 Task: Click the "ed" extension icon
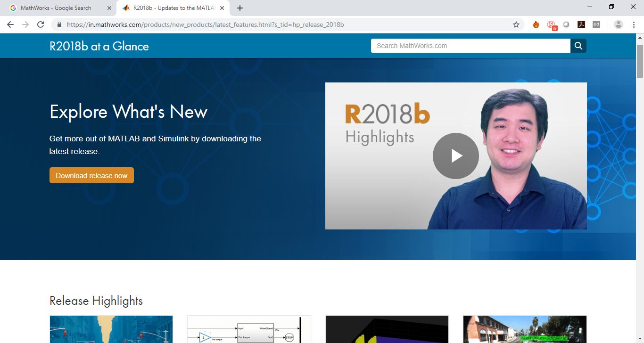click(x=596, y=24)
